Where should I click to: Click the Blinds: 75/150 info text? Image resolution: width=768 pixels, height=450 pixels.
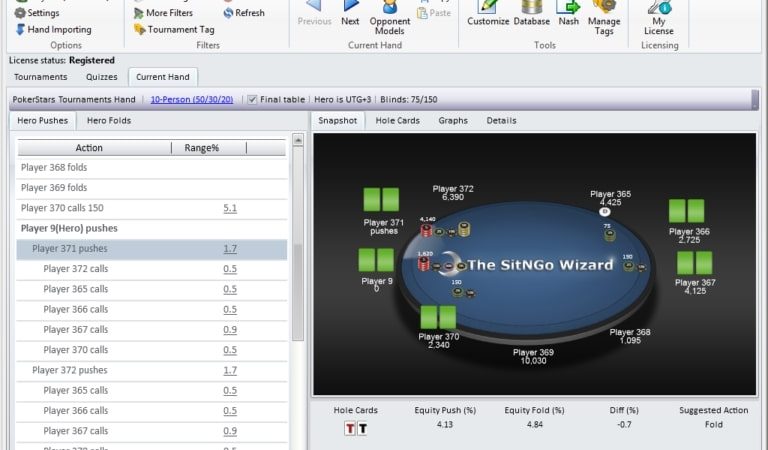[408, 99]
